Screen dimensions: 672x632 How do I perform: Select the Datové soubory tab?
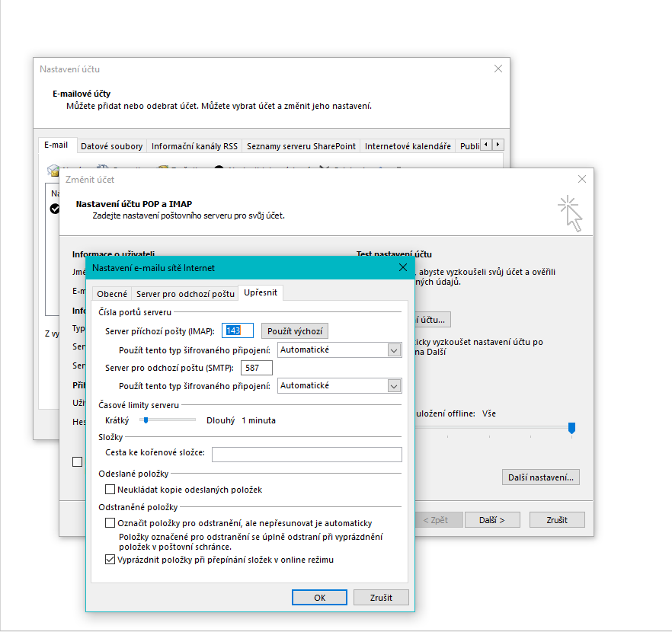click(x=111, y=146)
